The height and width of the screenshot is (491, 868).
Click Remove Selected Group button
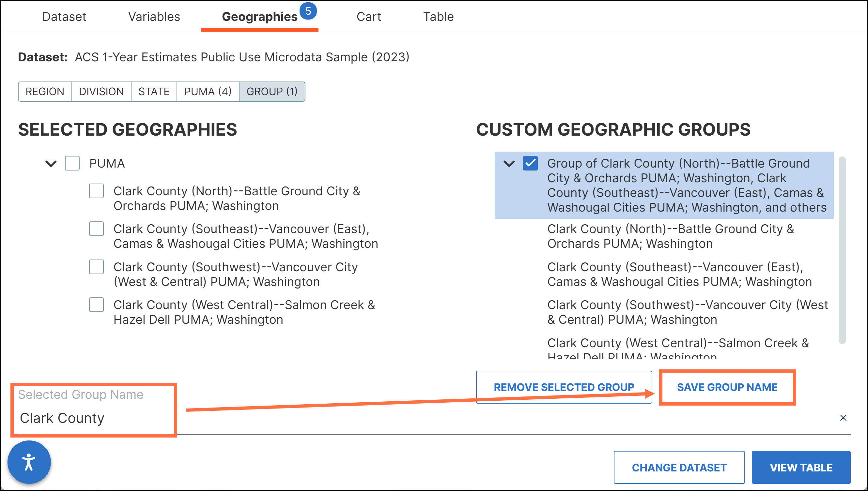point(564,387)
